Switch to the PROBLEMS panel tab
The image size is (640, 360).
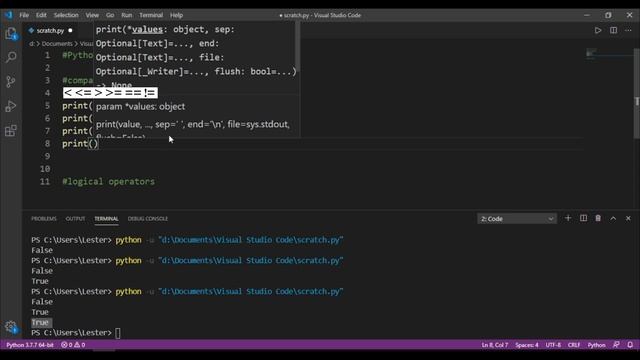44,219
